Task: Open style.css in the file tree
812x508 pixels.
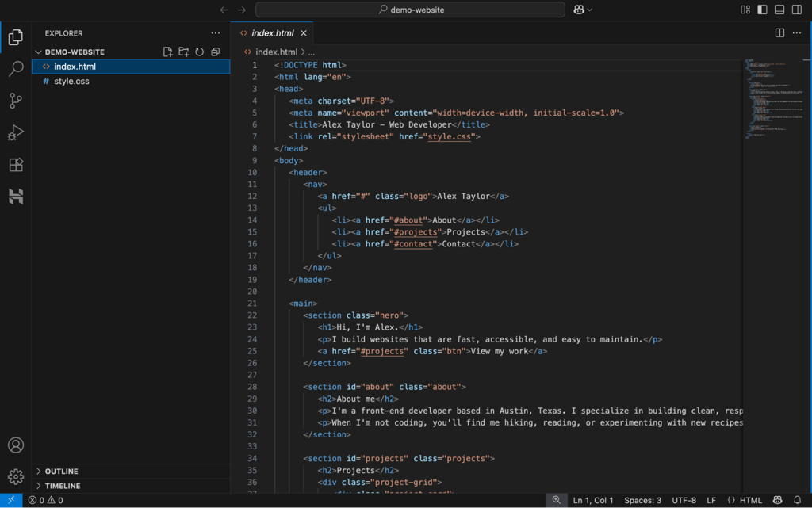Action: (x=131, y=81)
